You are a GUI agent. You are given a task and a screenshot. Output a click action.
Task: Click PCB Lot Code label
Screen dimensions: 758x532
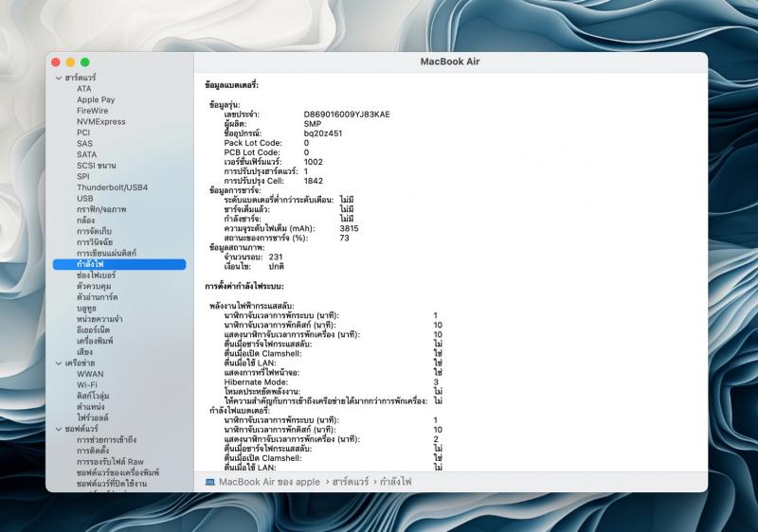point(252,152)
